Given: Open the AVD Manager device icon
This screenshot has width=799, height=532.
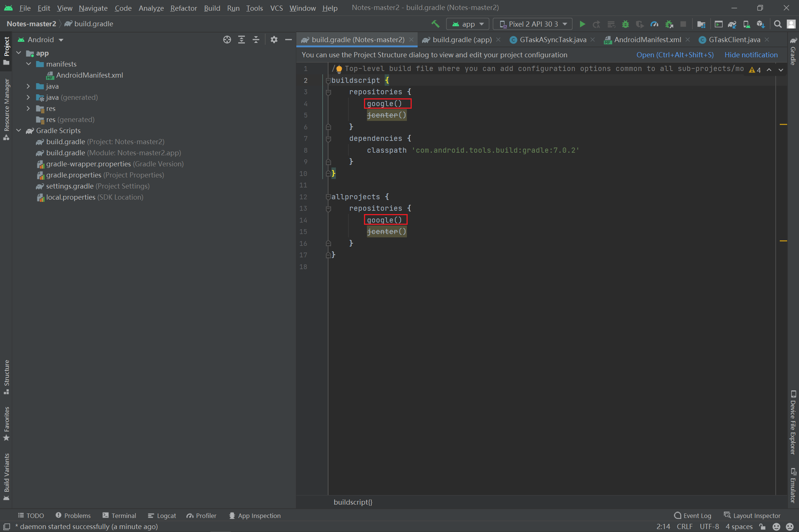Looking at the screenshot, I should coord(746,24).
